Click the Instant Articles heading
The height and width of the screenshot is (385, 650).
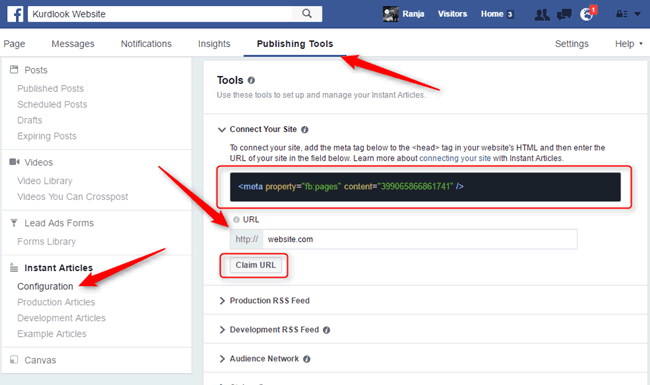click(x=58, y=268)
